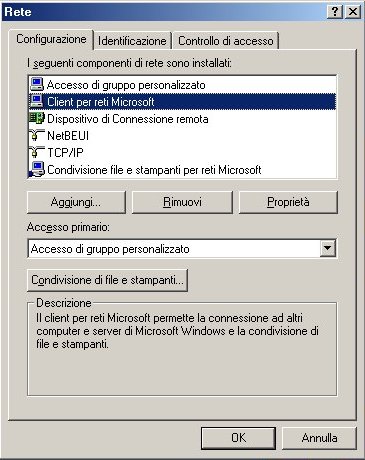
Task: Open the Accesso primario dropdown arrow
Action: [328, 248]
